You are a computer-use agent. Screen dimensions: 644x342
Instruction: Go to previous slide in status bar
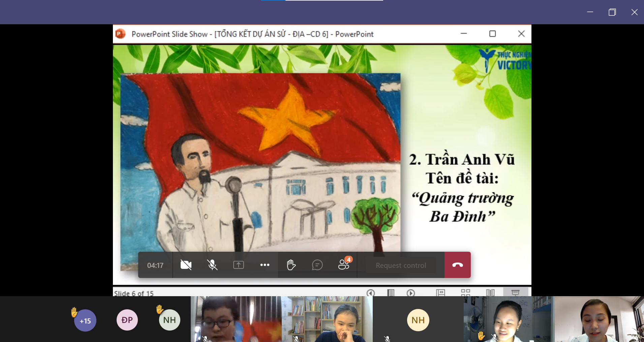pos(371,293)
